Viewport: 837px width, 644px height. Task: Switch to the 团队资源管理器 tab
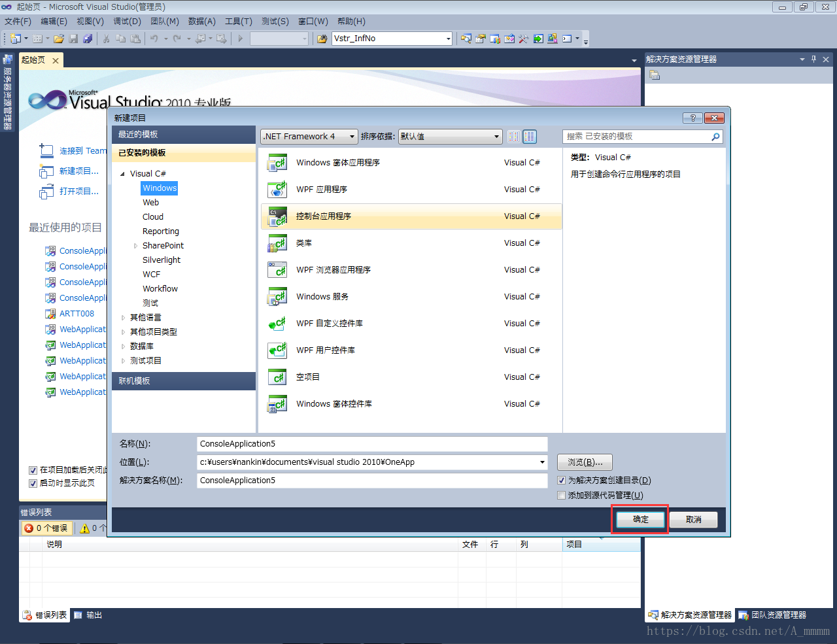(x=772, y=615)
